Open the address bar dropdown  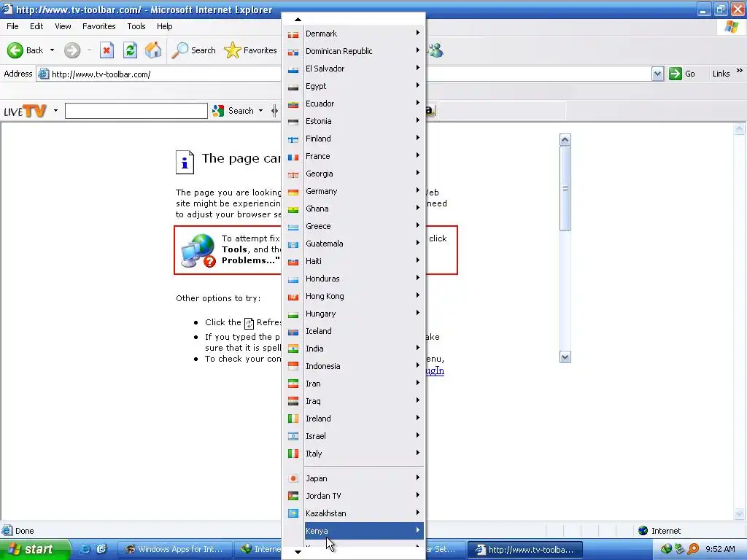point(657,74)
